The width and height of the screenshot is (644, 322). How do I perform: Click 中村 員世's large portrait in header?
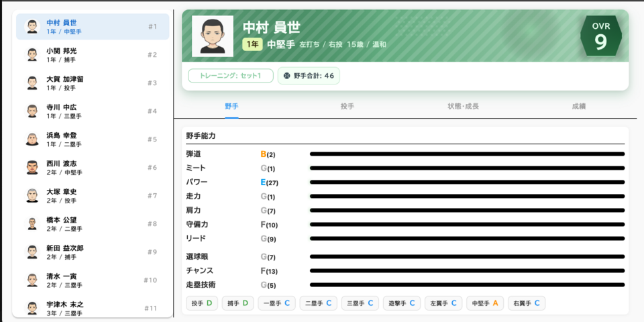click(213, 36)
